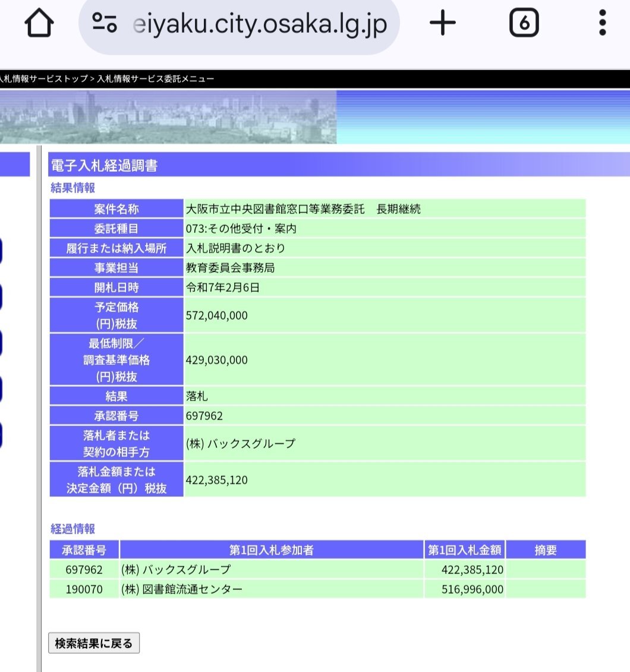Select 190070 row number in progress table
630x672 pixels.
84,589
